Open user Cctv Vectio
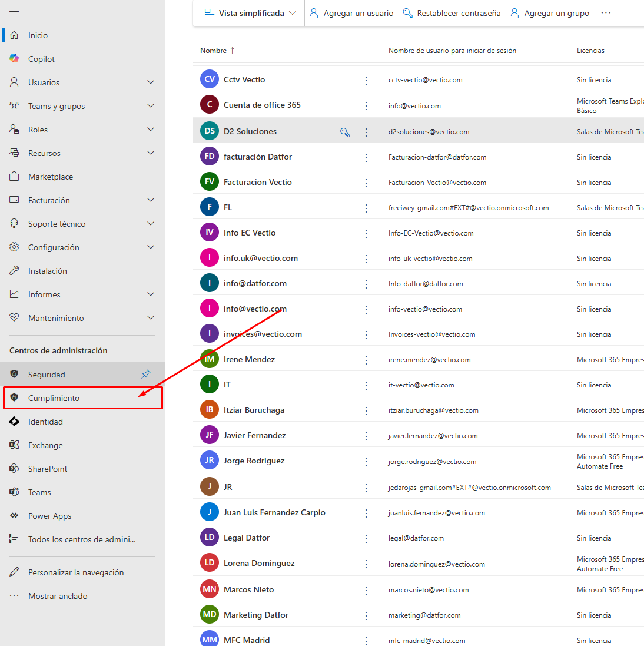The width and height of the screenshot is (644, 646). 244,79
